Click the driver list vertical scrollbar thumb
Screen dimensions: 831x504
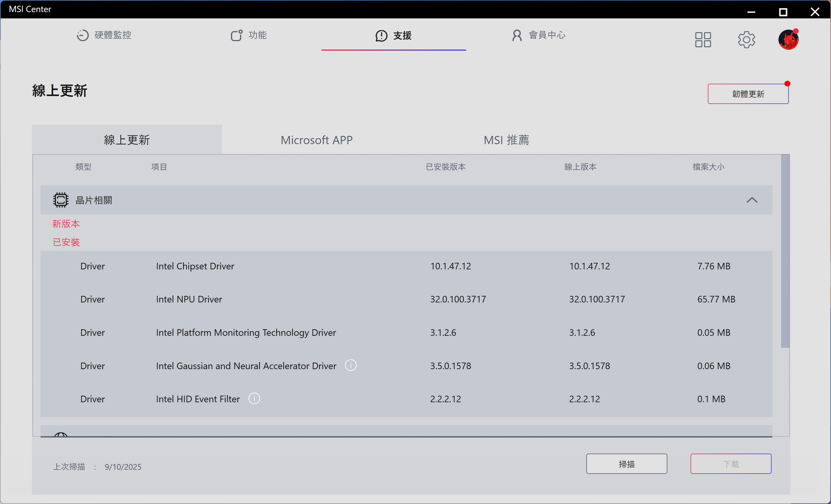pyautogui.click(x=785, y=251)
